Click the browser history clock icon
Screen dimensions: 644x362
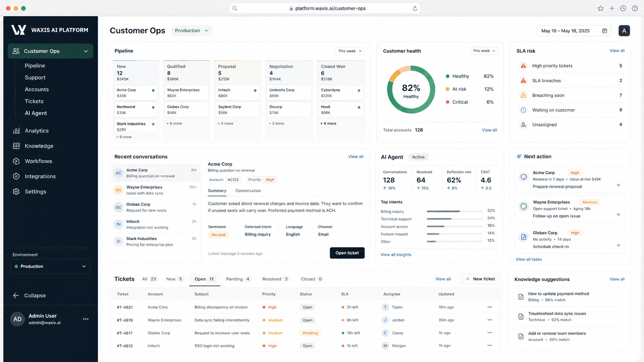click(x=623, y=8)
